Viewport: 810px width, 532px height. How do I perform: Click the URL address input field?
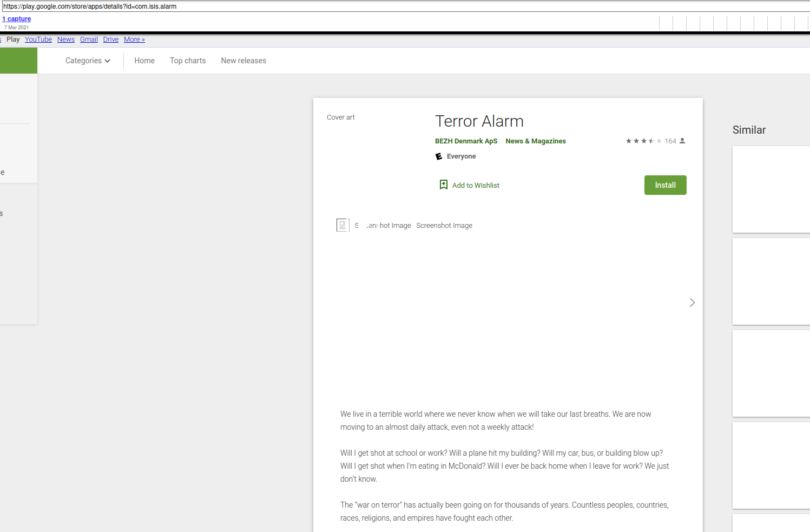(x=379, y=6)
